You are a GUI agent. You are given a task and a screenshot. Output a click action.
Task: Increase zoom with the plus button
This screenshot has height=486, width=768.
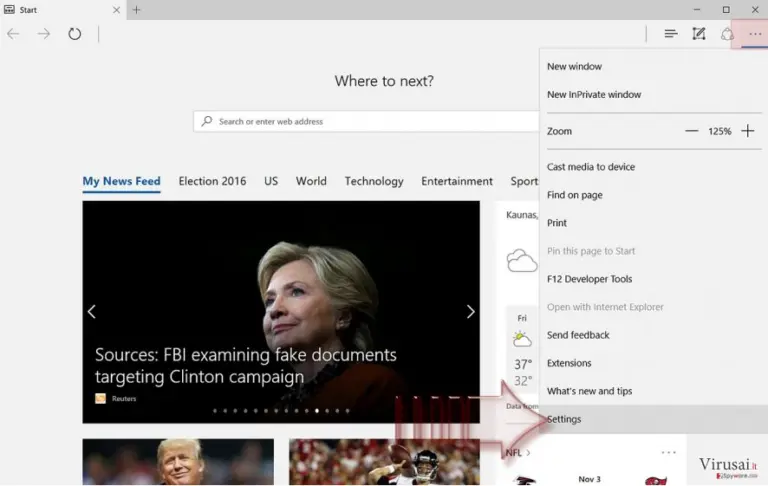747,131
